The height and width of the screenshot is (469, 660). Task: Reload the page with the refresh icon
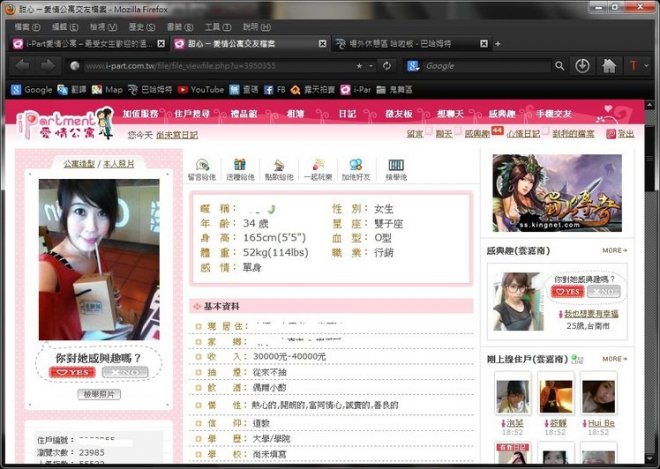click(x=388, y=66)
